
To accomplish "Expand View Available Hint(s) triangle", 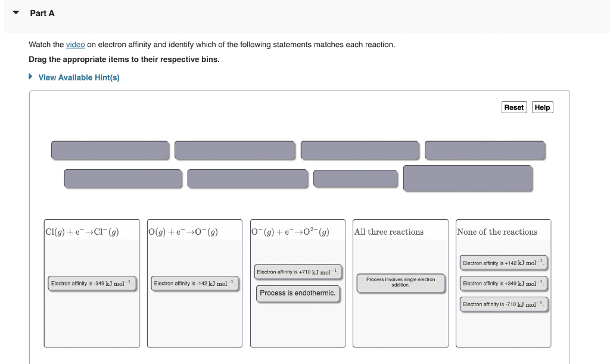I will pyautogui.click(x=31, y=77).
